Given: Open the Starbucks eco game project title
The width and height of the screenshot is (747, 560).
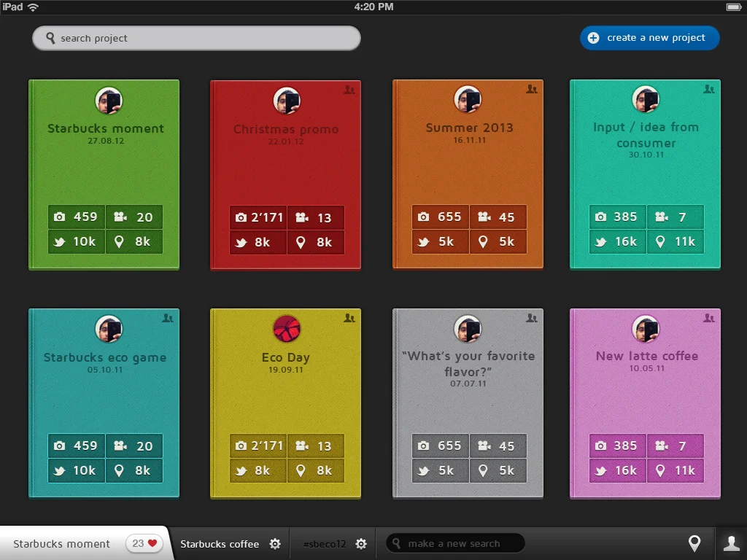Looking at the screenshot, I should (x=105, y=357).
